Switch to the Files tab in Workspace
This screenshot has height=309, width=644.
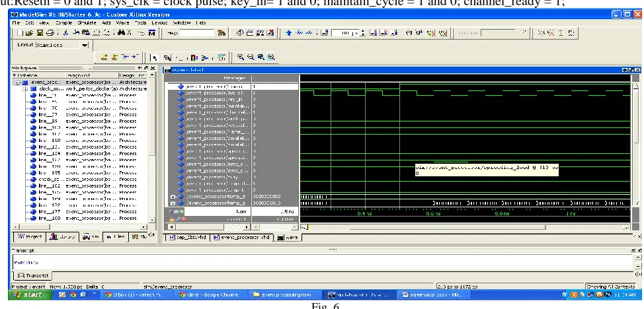click(116, 237)
